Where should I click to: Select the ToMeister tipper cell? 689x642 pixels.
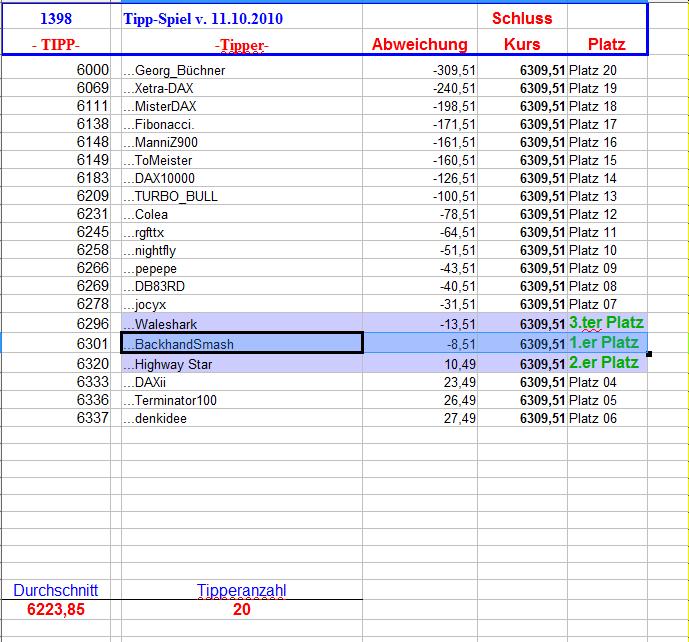point(242,160)
